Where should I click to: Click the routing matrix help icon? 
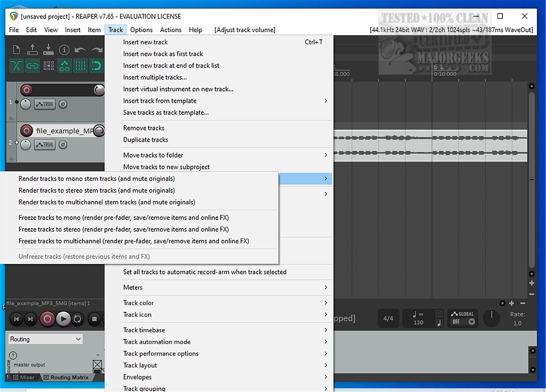tap(13, 355)
